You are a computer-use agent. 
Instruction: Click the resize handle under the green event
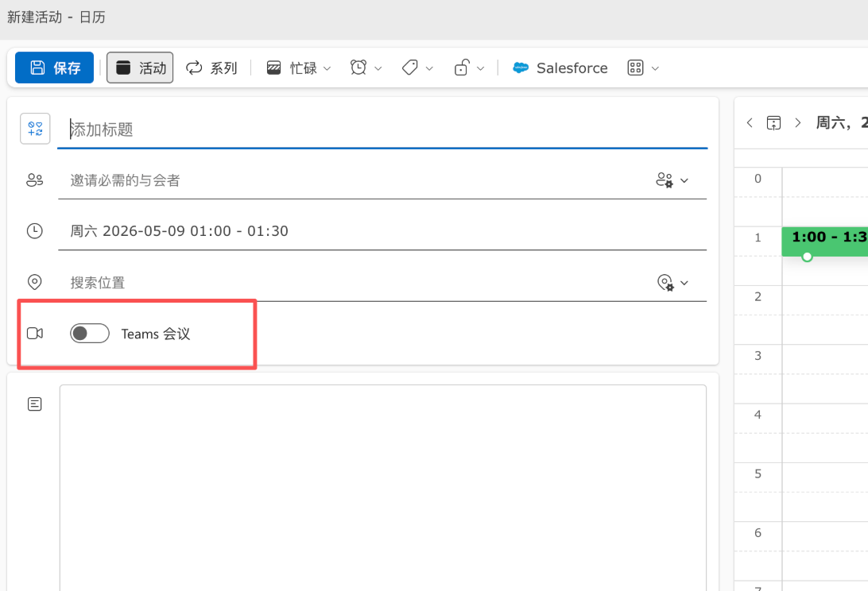click(x=807, y=257)
